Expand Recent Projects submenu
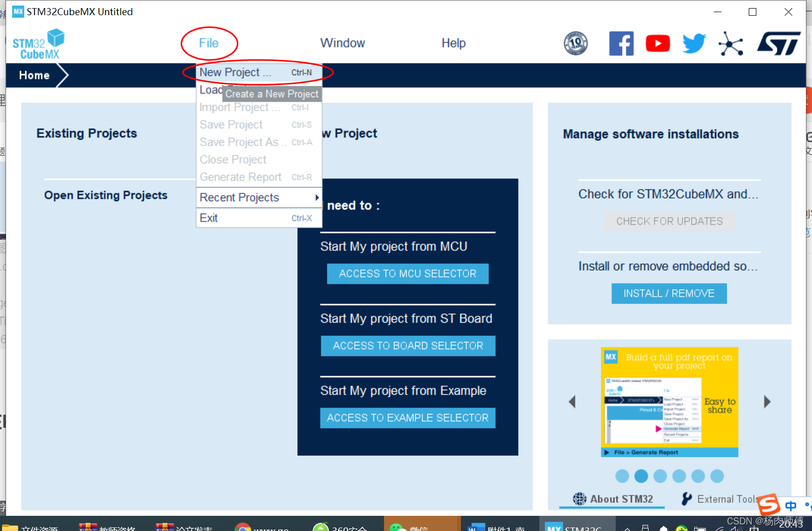This screenshot has height=531, width=812. 259,197
